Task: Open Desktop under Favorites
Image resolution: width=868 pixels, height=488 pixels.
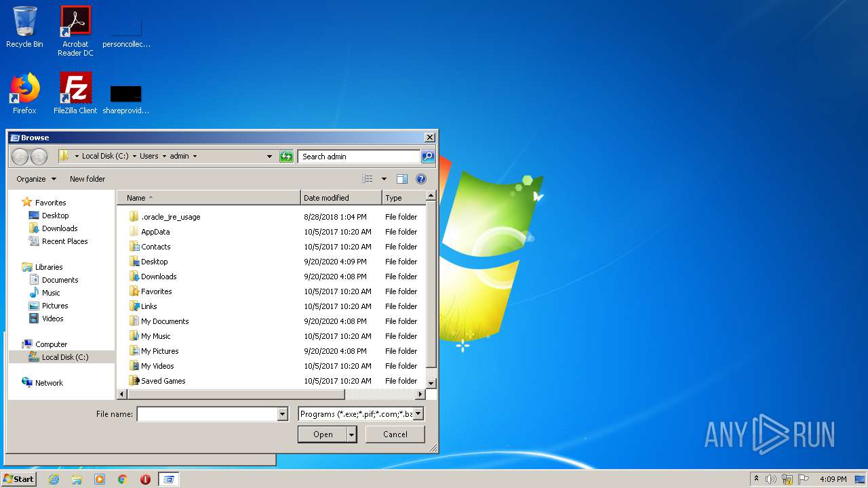Action: point(55,216)
